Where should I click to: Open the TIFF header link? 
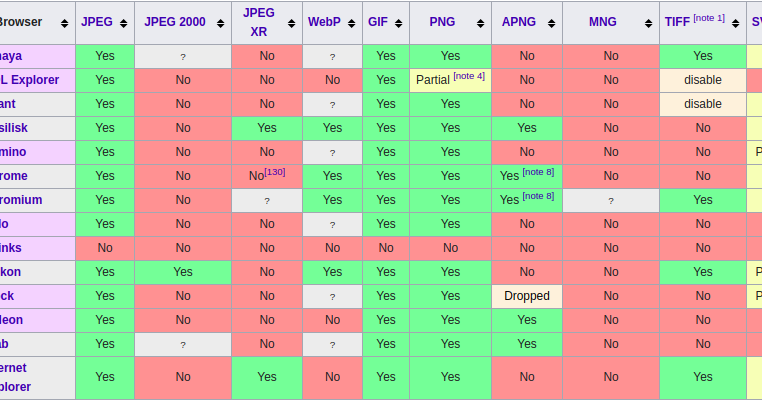coord(677,22)
